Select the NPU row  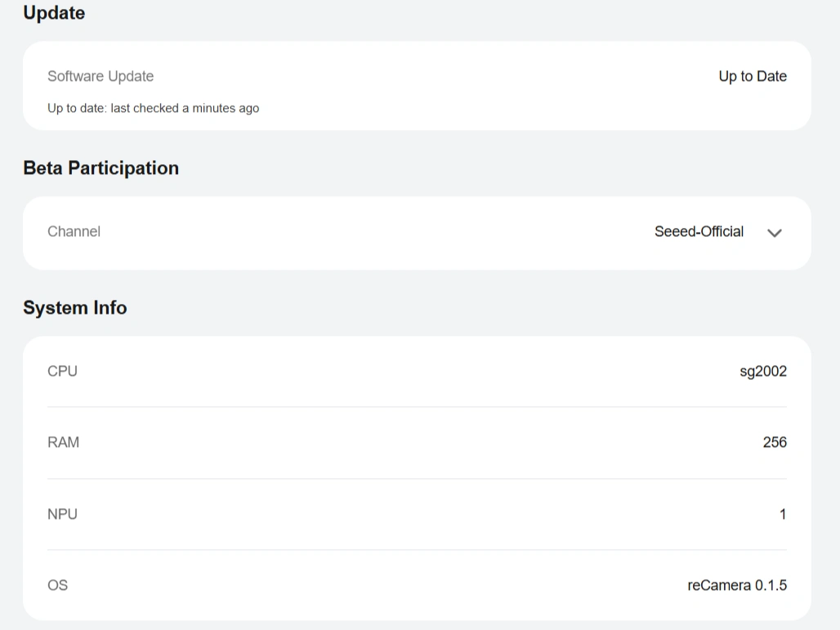coord(63,514)
